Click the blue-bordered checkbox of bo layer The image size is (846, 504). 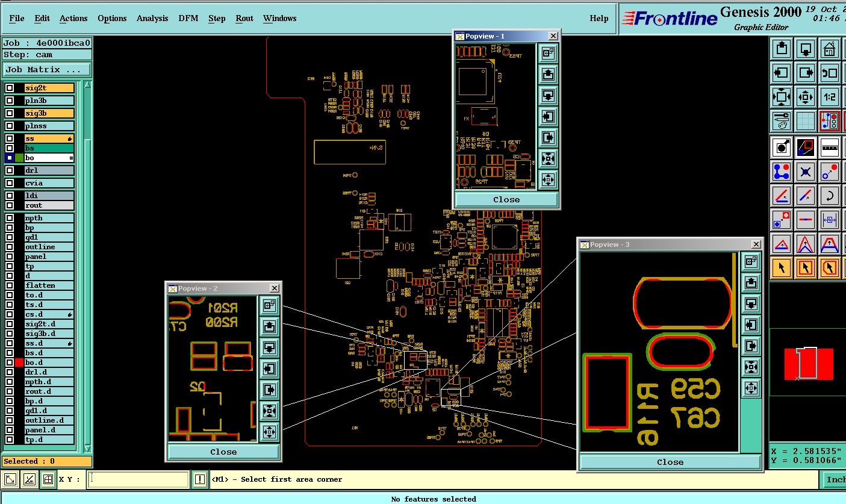point(10,158)
